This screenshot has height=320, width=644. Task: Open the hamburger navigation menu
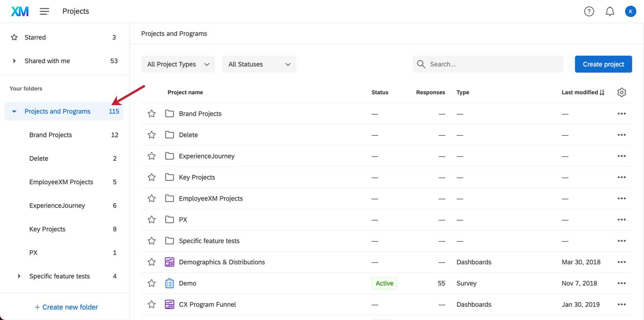click(x=44, y=11)
